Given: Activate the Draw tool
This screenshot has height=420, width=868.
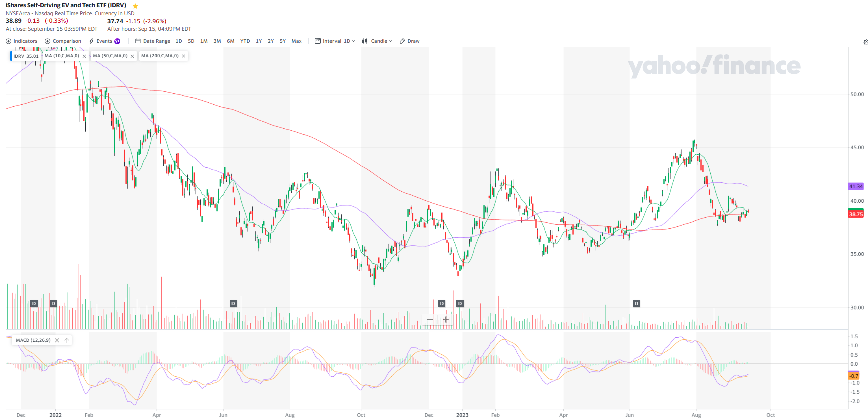Looking at the screenshot, I should point(410,41).
